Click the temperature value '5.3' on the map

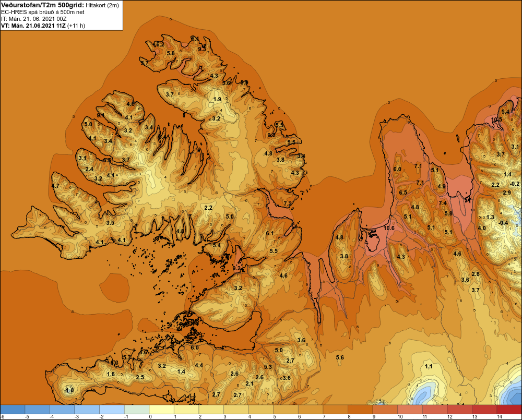coord(268,367)
